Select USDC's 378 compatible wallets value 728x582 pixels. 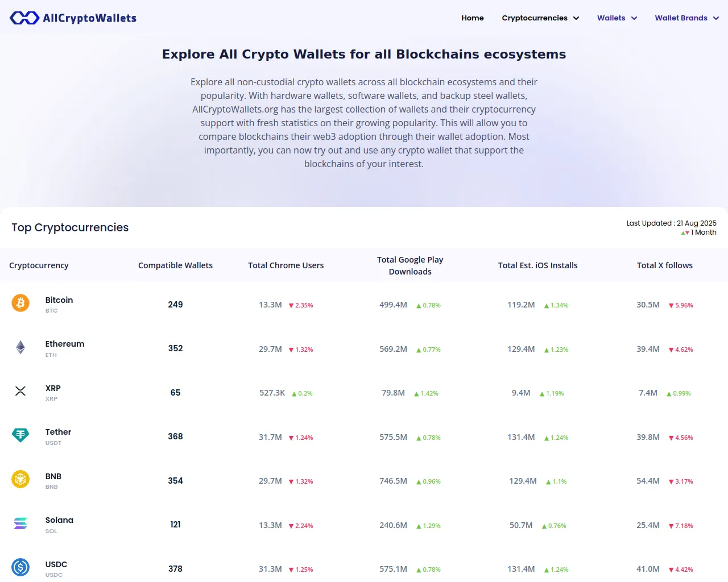click(x=175, y=569)
